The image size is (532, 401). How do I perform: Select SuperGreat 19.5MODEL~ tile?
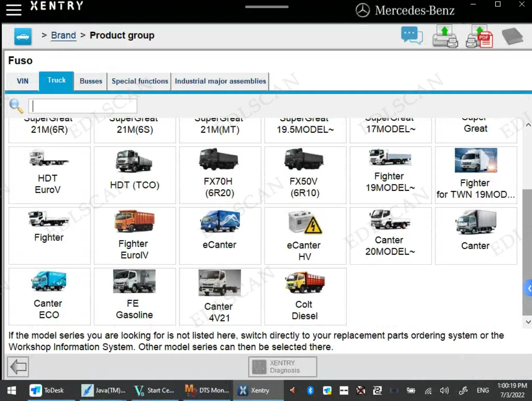[305, 130]
